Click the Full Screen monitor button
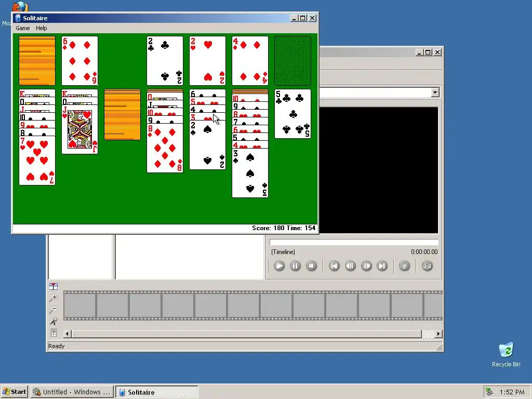Image resolution: width=532 pixels, height=399 pixels. point(404,265)
